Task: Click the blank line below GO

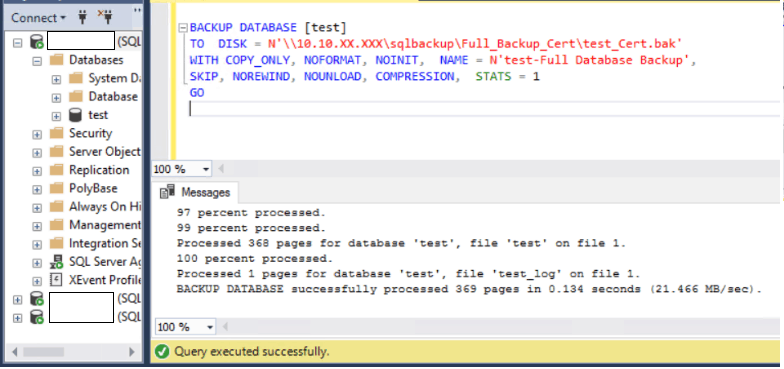Action: (x=484, y=109)
